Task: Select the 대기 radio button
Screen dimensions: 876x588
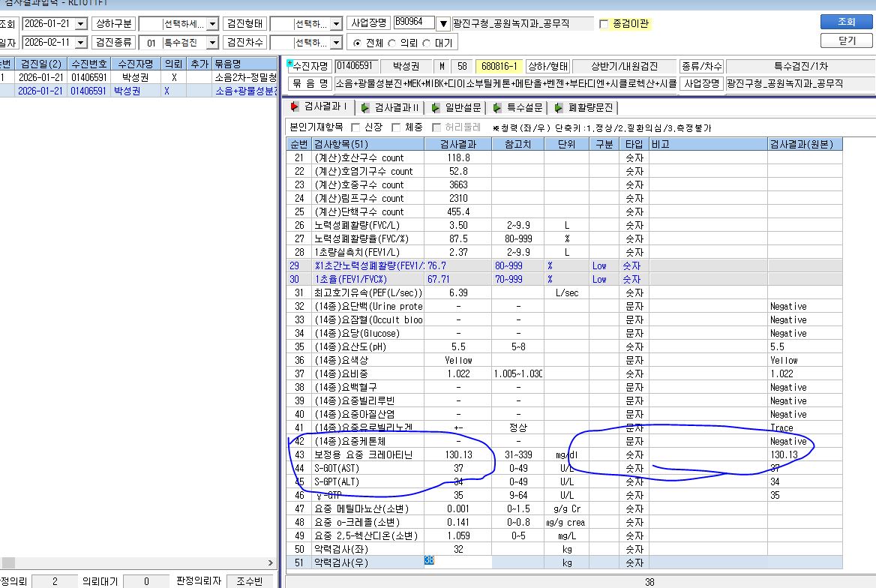Action: pos(427,43)
